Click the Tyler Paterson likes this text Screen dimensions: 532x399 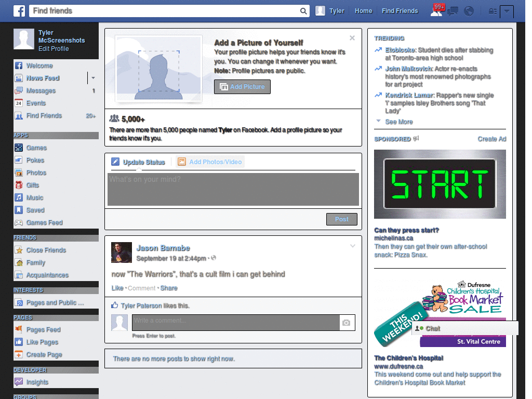(155, 305)
